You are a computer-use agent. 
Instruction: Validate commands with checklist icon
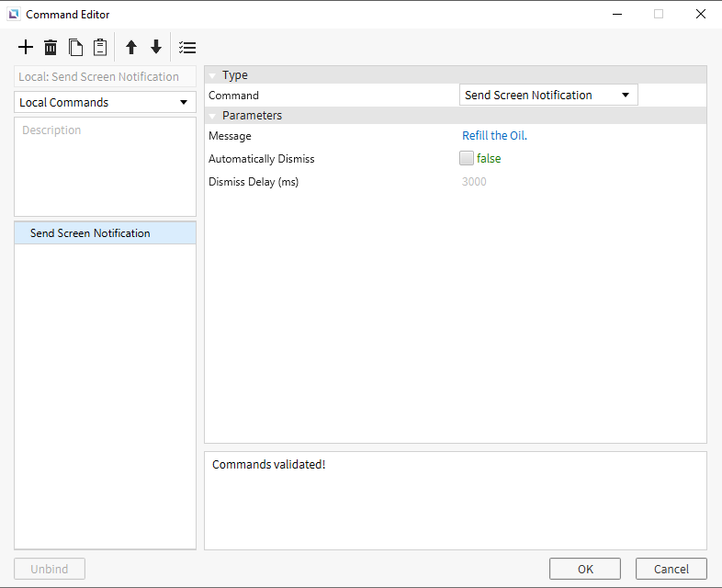(x=187, y=48)
